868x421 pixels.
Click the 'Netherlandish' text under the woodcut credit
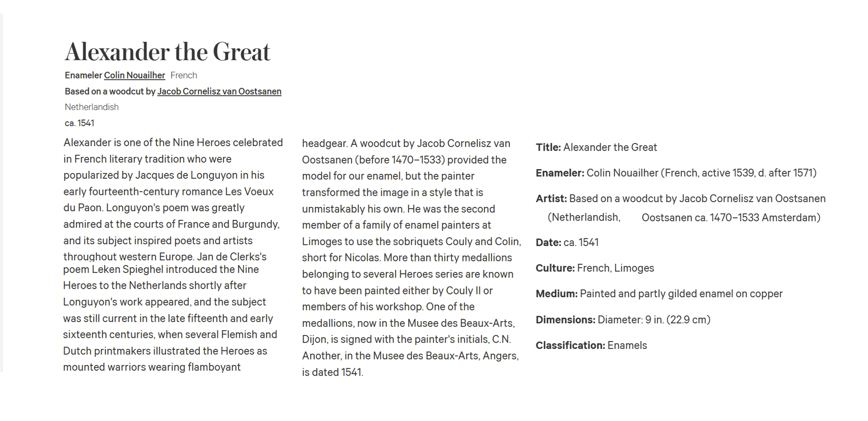point(91,107)
